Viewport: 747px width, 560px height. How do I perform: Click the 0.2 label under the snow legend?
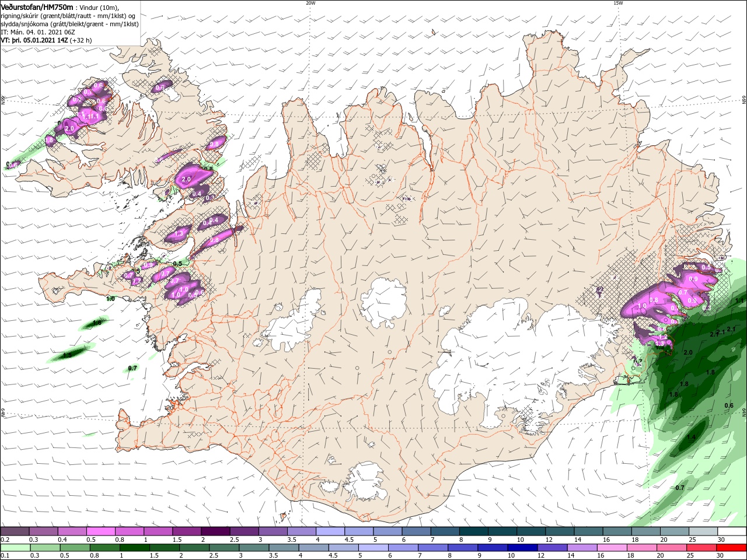[x=4, y=540]
